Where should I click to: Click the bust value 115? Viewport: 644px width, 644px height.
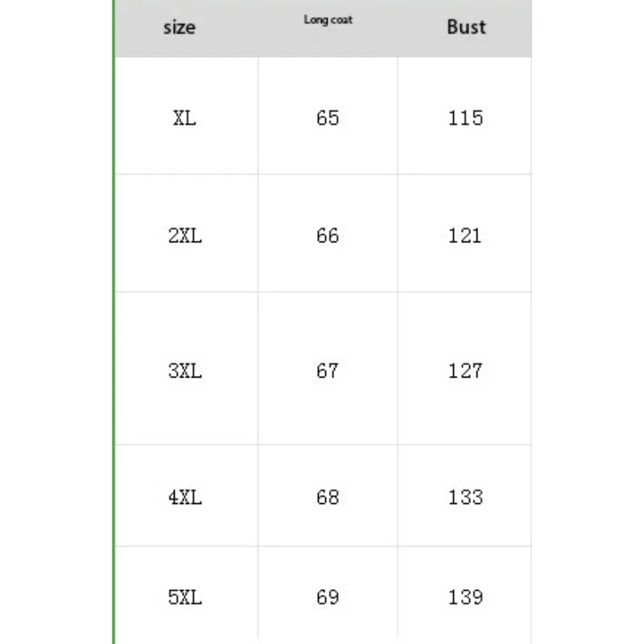tap(465, 118)
